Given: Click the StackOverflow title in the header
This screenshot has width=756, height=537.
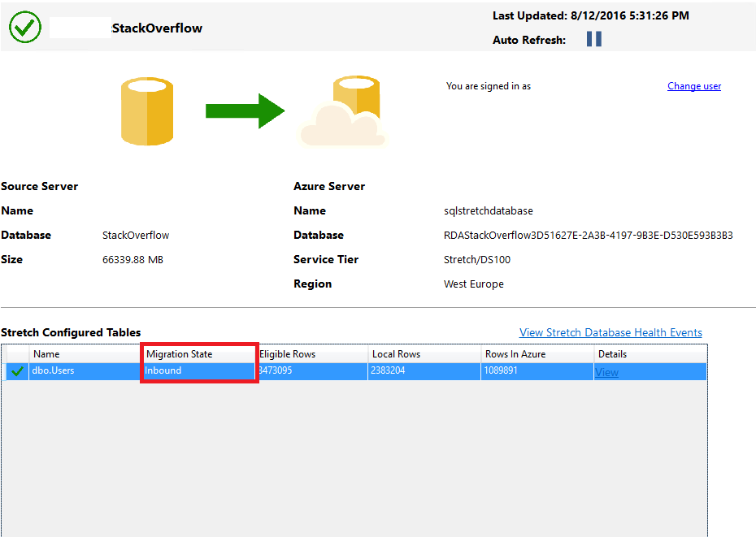Looking at the screenshot, I should (x=157, y=28).
